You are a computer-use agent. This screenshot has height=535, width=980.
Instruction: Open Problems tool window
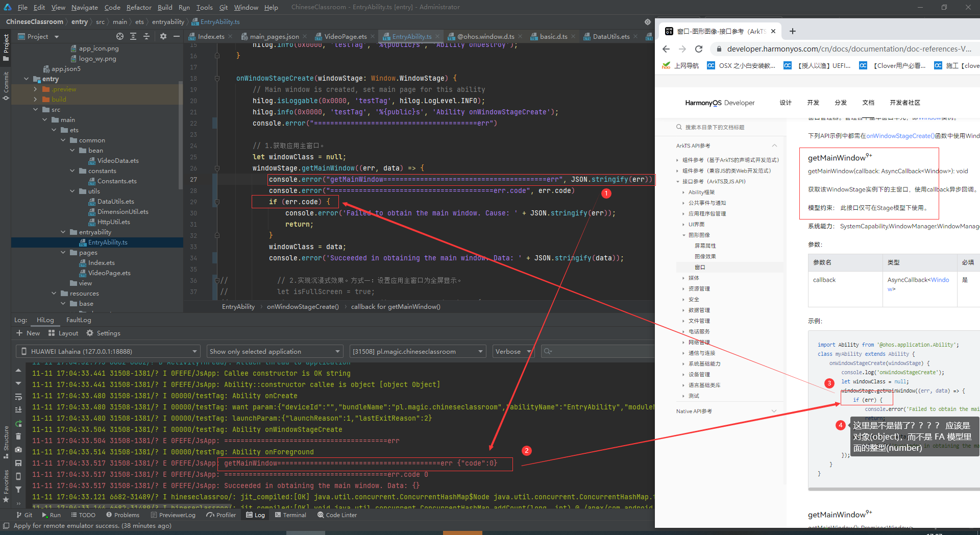pos(122,515)
